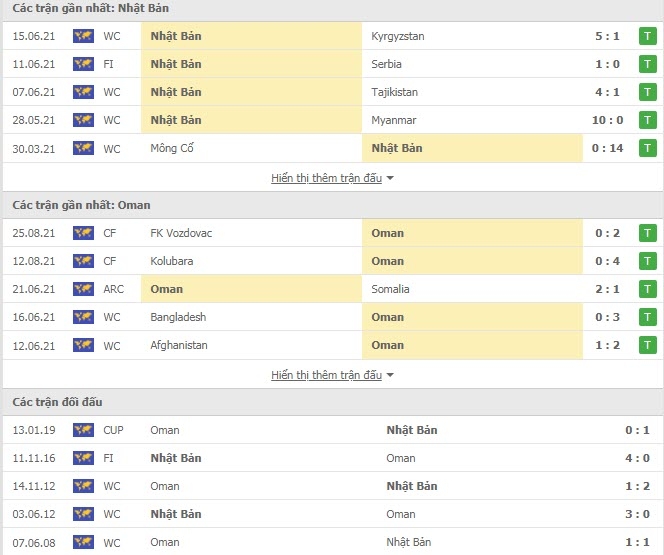Expand more Oman matches with the dropdown arrow
The height and width of the screenshot is (555, 664).
click(x=390, y=375)
